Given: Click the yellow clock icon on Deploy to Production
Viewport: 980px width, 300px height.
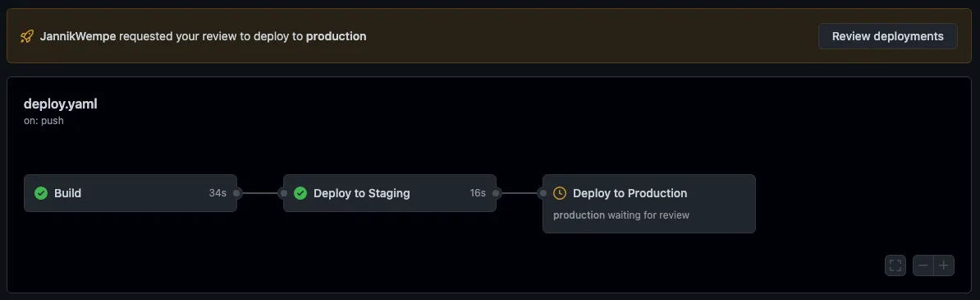Looking at the screenshot, I should [x=560, y=193].
